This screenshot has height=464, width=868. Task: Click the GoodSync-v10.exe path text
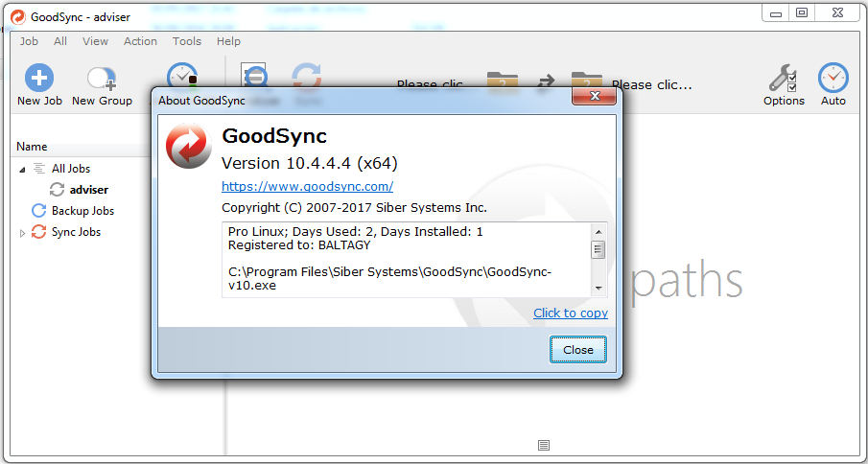389,279
